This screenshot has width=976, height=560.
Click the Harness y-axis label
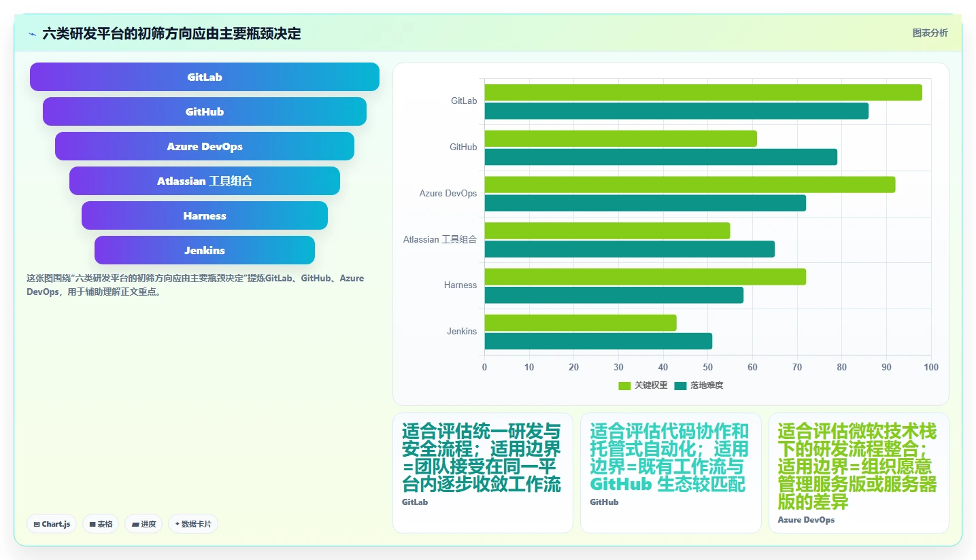click(460, 285)
